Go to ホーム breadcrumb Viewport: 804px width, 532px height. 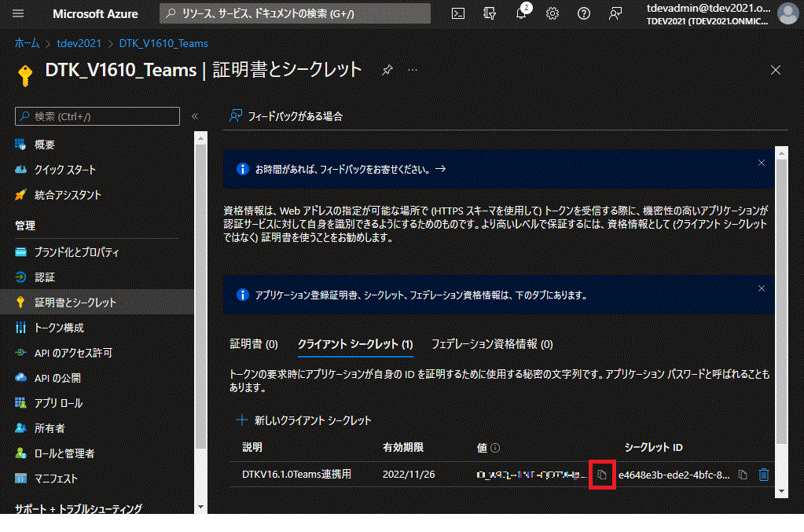click(27, 43)
